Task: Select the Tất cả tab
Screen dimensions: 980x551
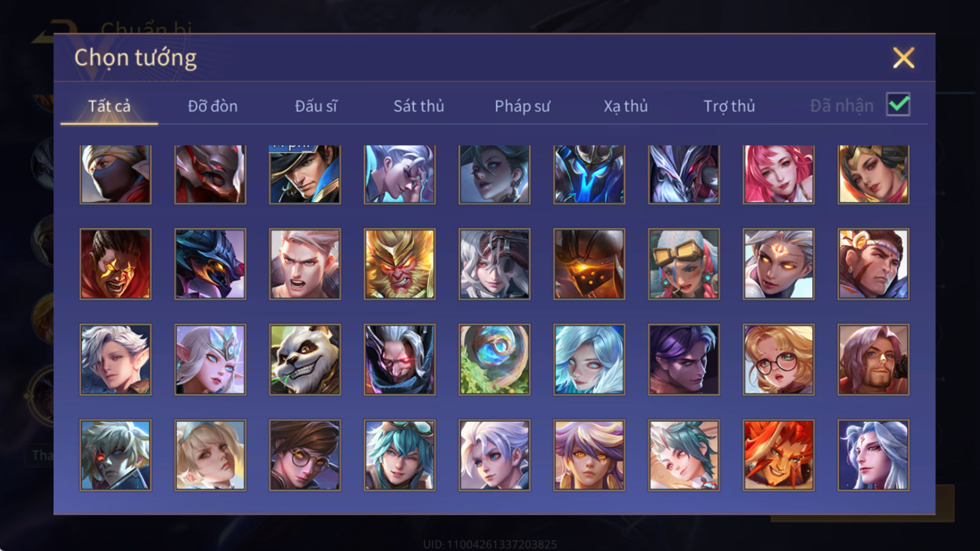Action: (x=109, y=106)
